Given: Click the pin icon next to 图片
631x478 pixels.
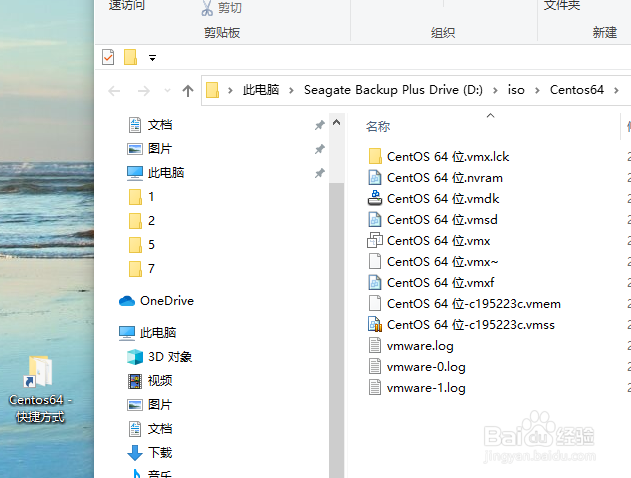Looking at the screenshot, I should point(320,149).
